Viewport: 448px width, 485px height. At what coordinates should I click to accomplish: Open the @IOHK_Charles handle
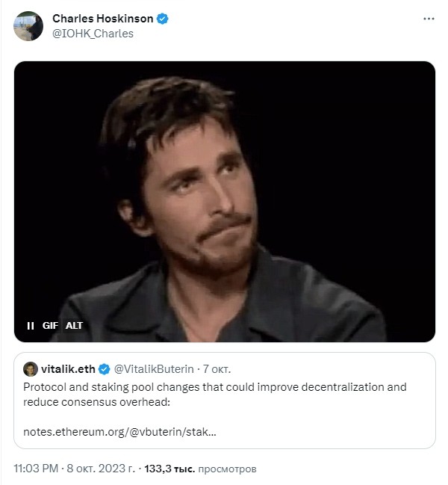pos(93,34)
